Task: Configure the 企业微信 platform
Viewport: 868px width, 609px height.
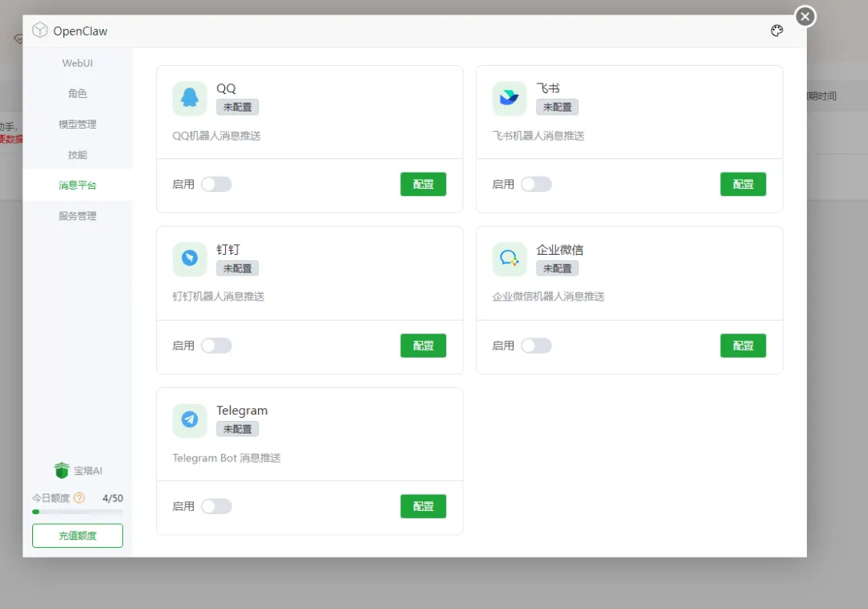Action: coord(743,345)
